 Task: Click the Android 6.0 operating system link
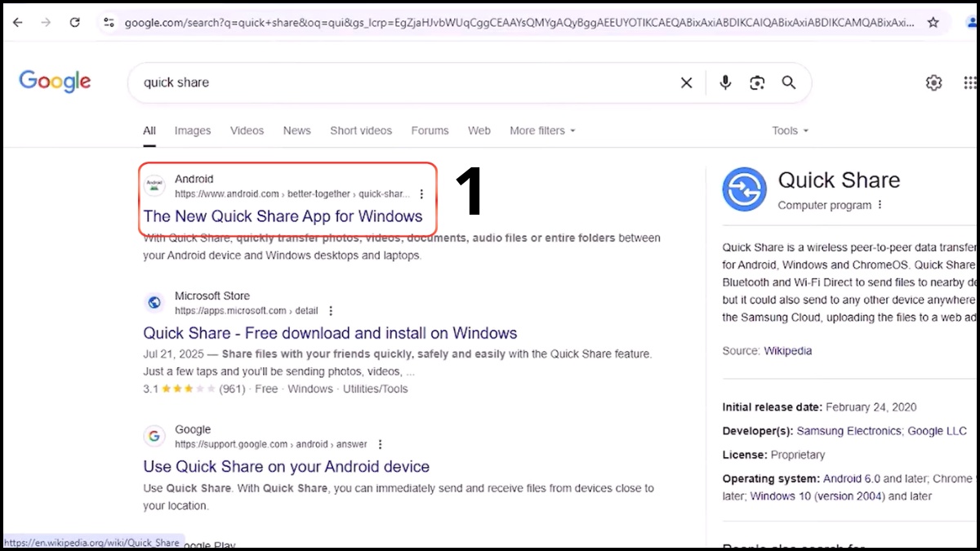851,478
